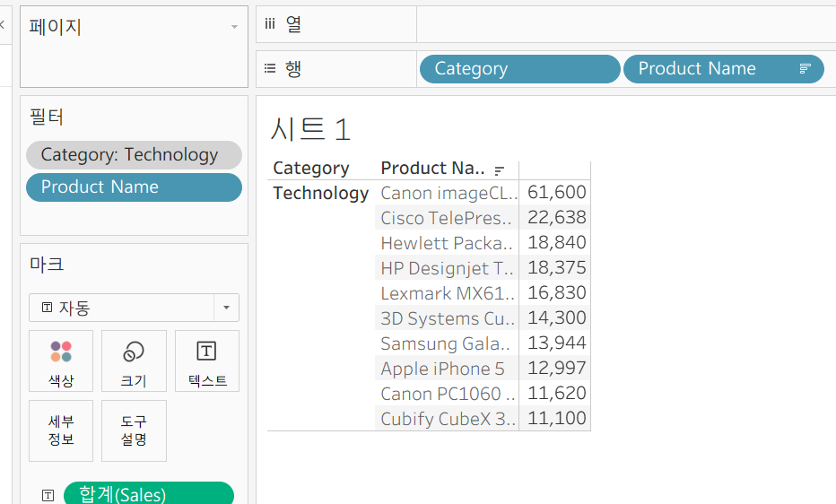
Task: Open the 크기 (Size) mark card
Action: (134, 361)
